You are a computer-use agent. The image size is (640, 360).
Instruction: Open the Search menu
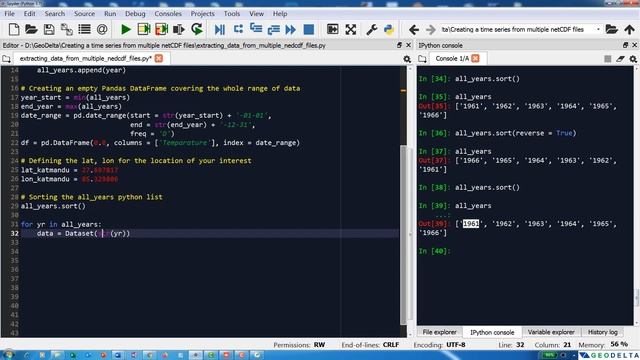click(55, 13)
